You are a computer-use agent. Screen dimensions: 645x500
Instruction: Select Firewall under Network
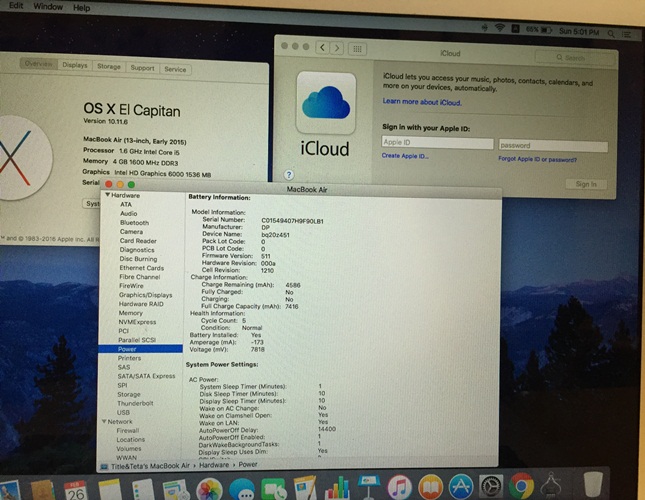128,431
